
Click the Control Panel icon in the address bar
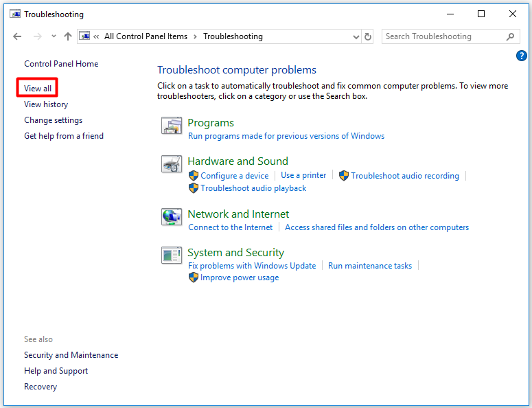click(x=84, y=36)
